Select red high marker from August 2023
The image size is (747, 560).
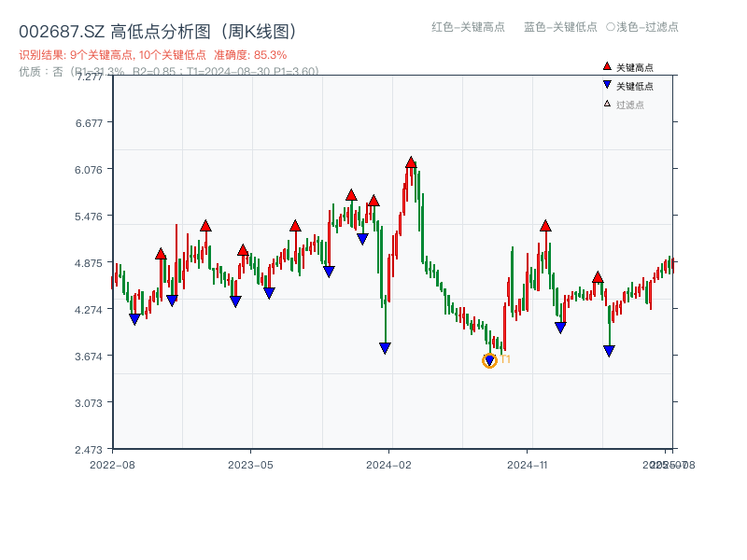click(295, 226)
